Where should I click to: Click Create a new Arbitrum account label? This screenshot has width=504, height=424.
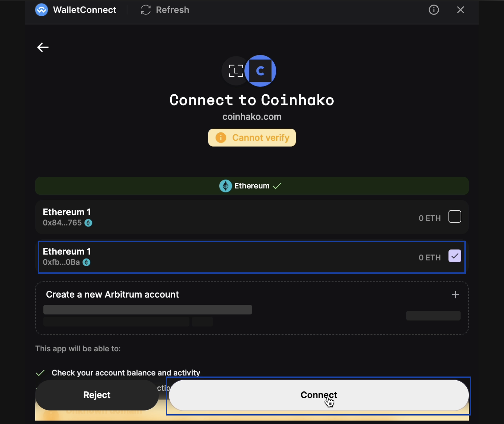(x=112, y=294)
